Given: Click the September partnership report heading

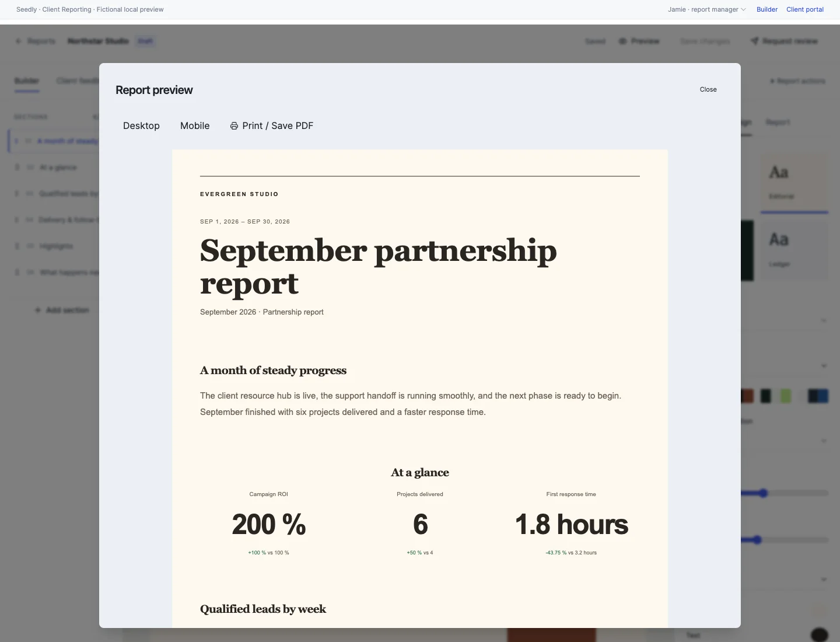Looking at the screenshot, I should point(379,267).
